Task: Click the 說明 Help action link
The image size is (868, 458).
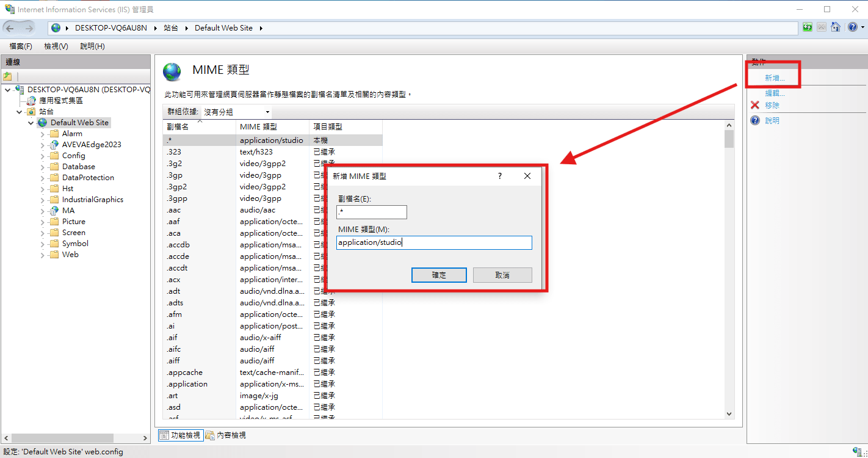Action: [x=772, y=120]
